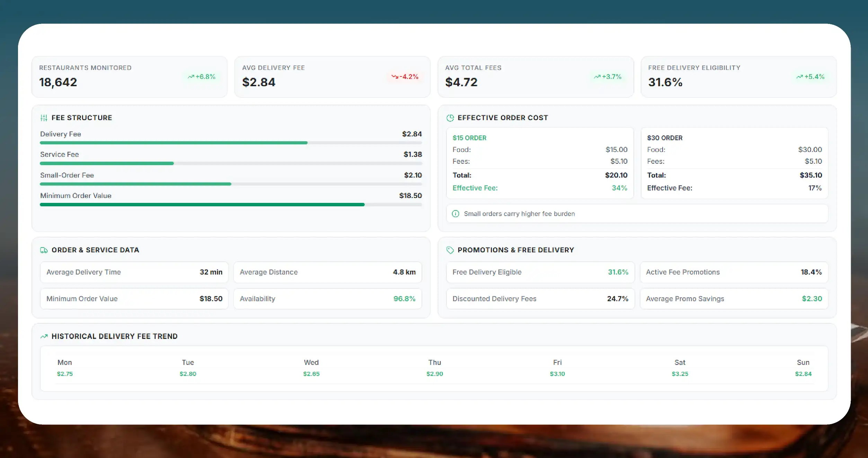868x458 pixels.
Task: Select Sun fee value $2.84
Action: coord(803,374)
